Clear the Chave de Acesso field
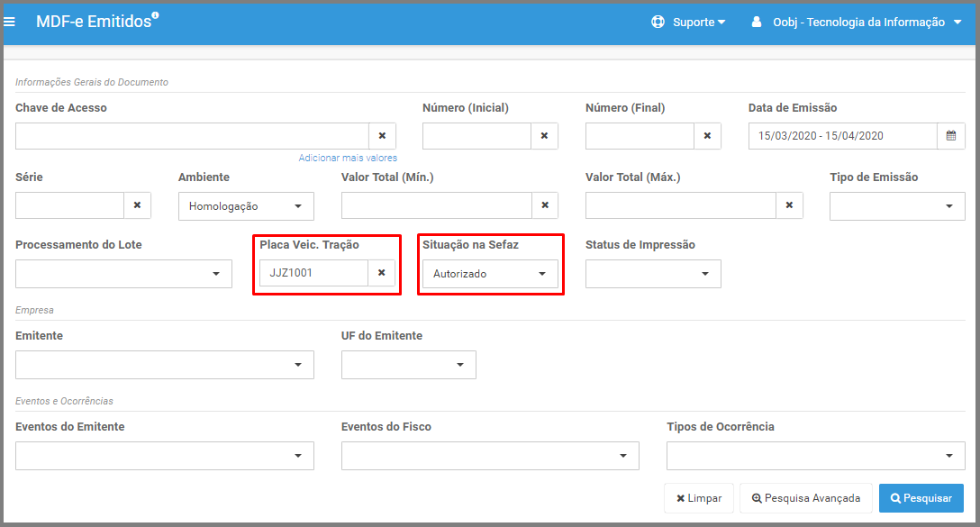The height and width of the screenshot is (527, 980). coord(382,136)
